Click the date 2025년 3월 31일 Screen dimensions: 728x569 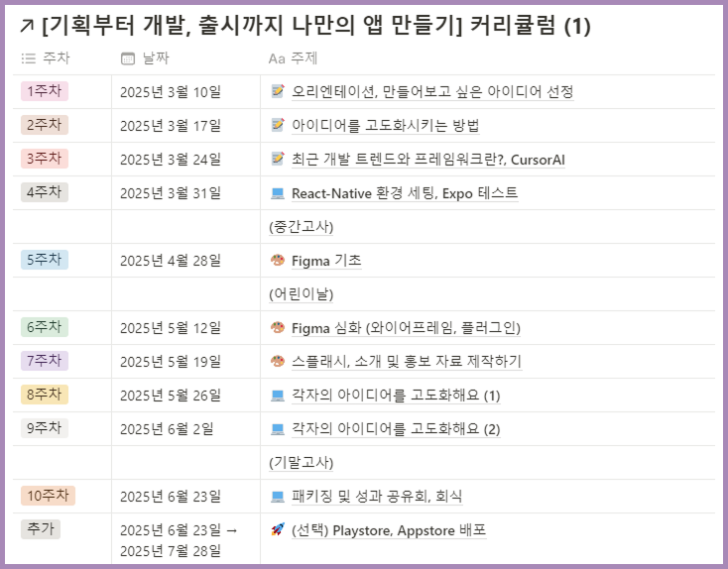pyautogui.click(x=171, y=193)
